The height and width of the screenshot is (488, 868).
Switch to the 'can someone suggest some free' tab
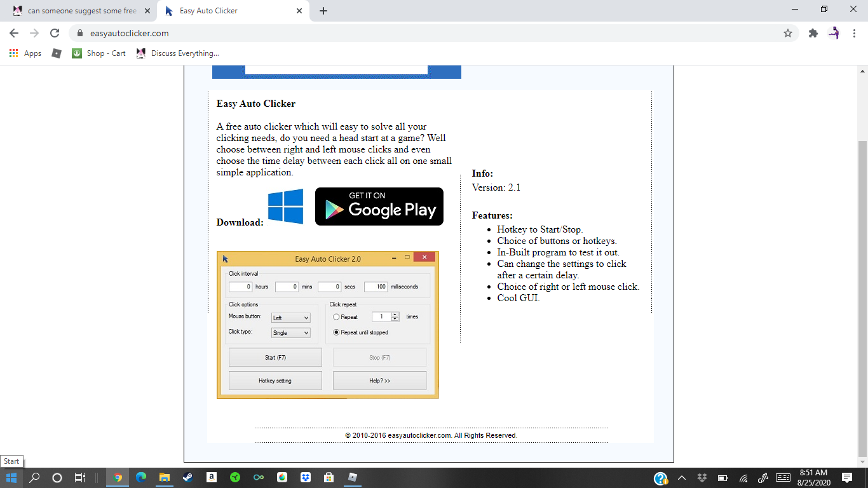point(82,11)
